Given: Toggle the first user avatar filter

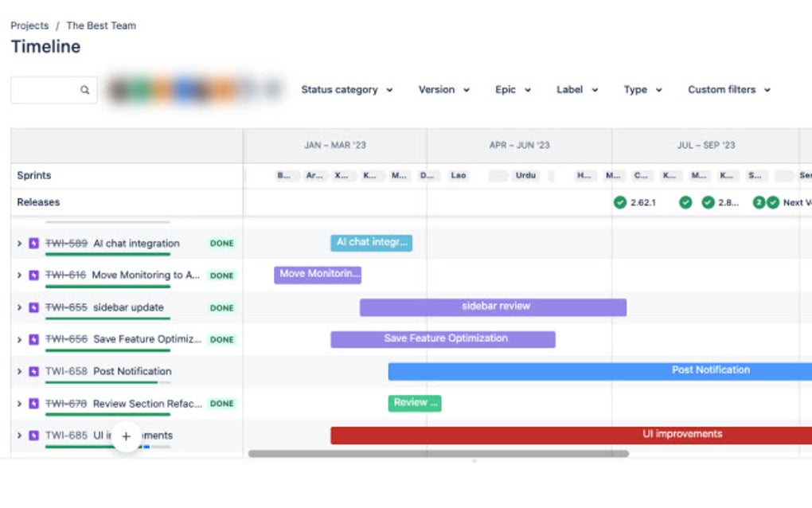Looking at the screenshot, I should [119, 90].
